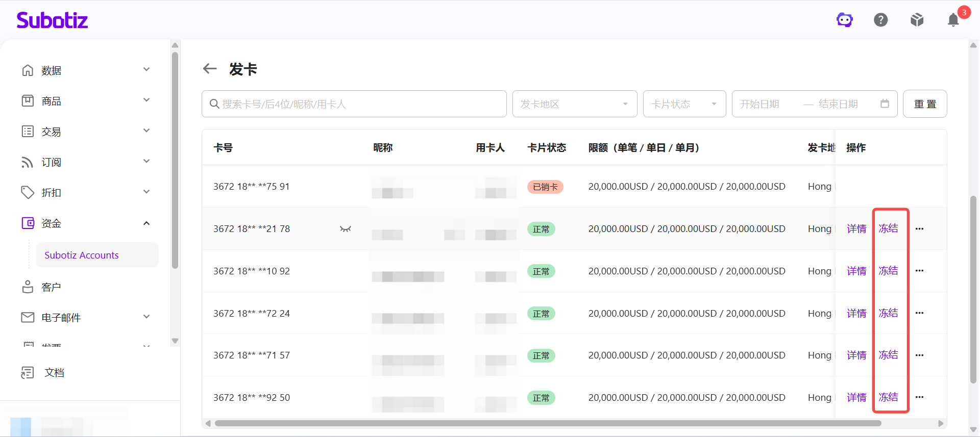The width and height of the screenshot is (980, 437).
Task: Expand the 订阅 menu
Action: coord(146,161)
